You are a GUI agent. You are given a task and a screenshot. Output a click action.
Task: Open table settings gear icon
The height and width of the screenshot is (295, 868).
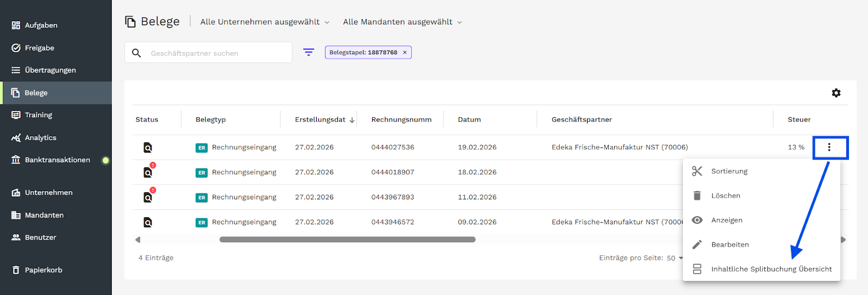tap(836, 93)
